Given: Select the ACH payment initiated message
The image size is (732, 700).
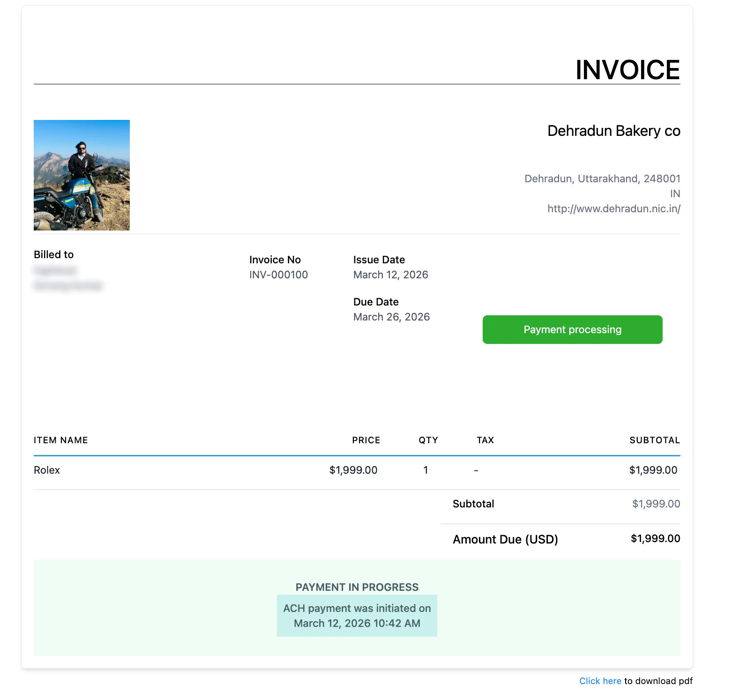Looking at the screenshot, I should pyautogui.click(x=357, y=615).
